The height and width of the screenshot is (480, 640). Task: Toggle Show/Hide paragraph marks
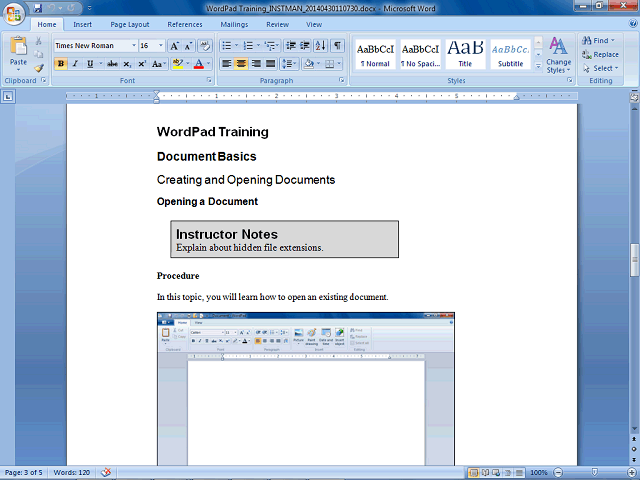pos(337,46)
